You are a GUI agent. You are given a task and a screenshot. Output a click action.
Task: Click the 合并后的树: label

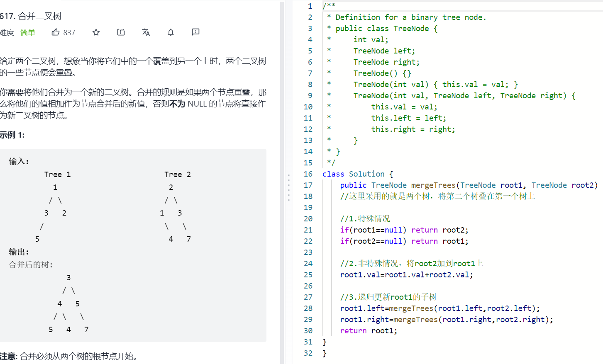[x=31, y=265]
